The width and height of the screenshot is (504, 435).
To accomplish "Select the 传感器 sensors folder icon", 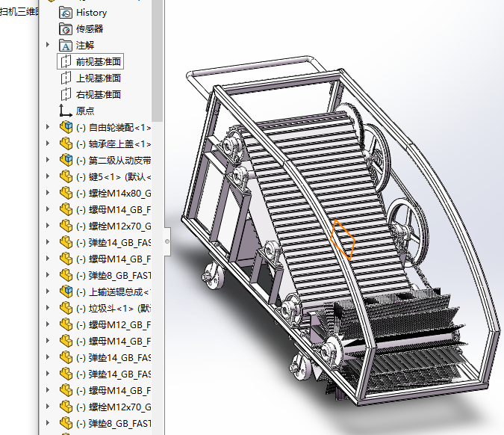I will (66, 29).
